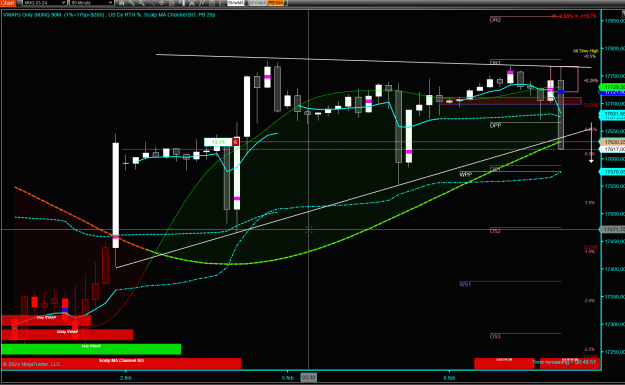This screenshot has width=625, height=385.
Task: Click the DPP pivot level label
Action: coord(495,125)
